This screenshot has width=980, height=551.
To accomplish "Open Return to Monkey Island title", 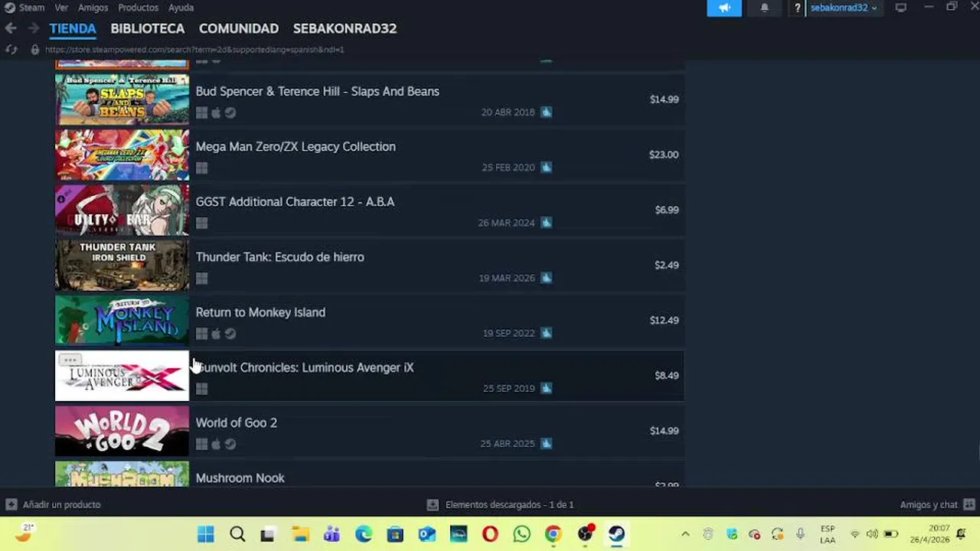I will [x=260, y=312].
